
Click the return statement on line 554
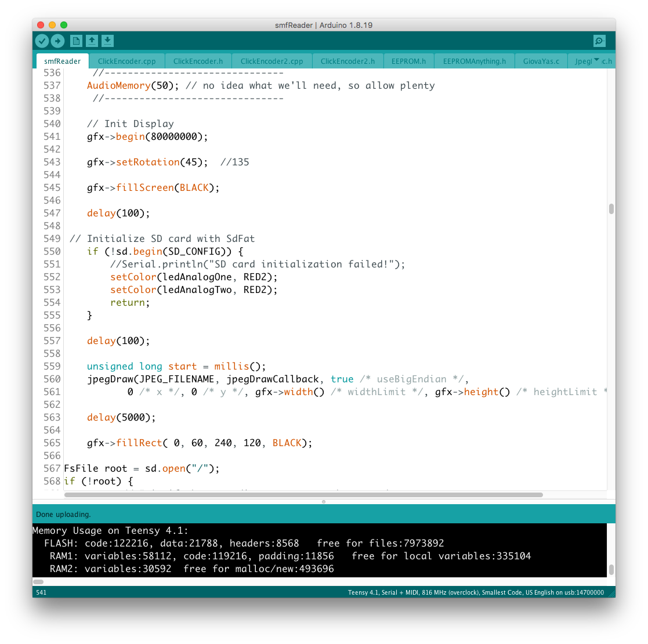tap(130, 303)
